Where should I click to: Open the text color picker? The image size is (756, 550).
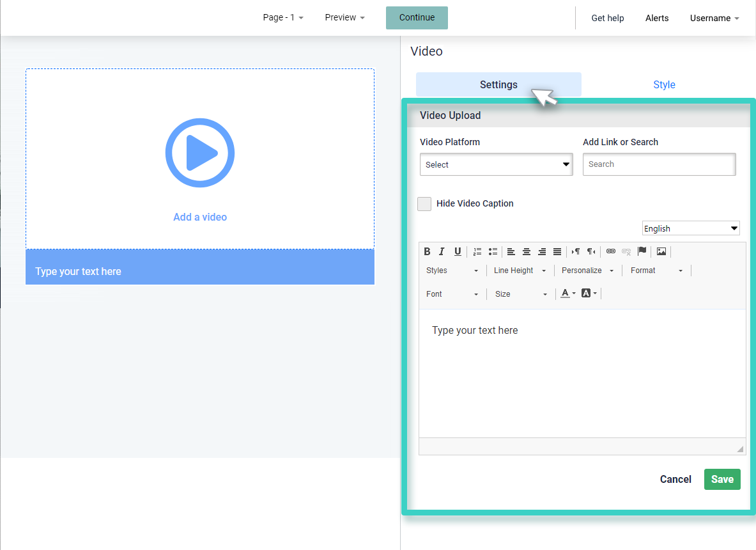(568, 294)
